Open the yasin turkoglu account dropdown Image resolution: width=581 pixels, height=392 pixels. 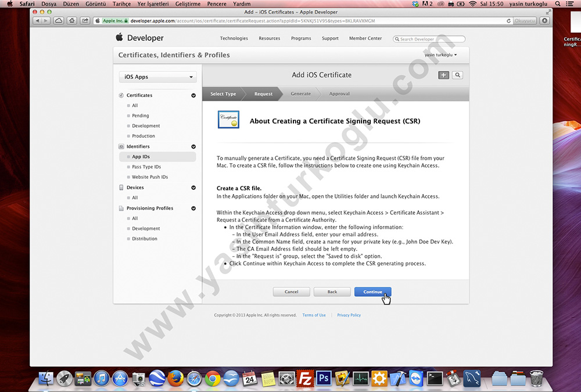440,55
